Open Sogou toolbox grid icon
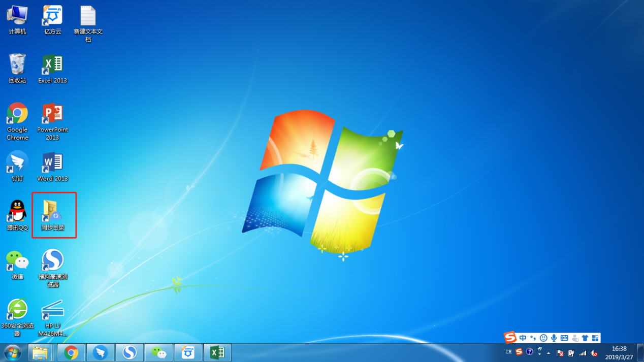Screen dimensions: 644x362 tap(595, 338)
